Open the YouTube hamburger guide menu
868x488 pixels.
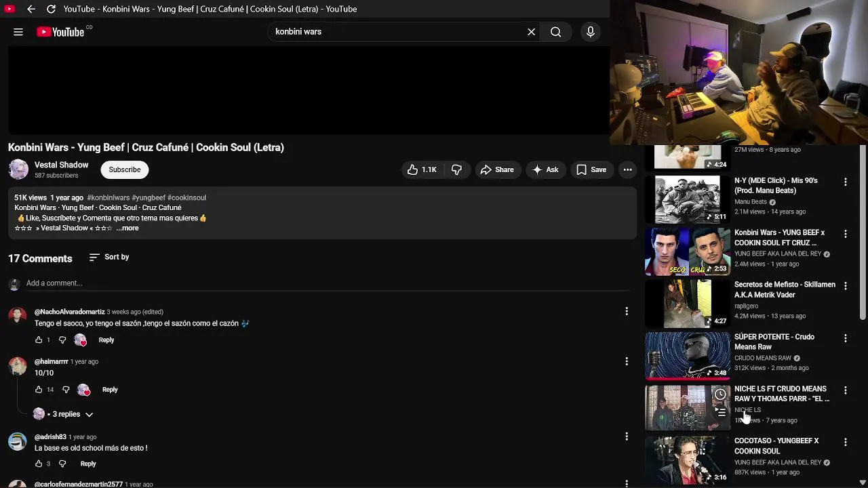click(18, 32)
